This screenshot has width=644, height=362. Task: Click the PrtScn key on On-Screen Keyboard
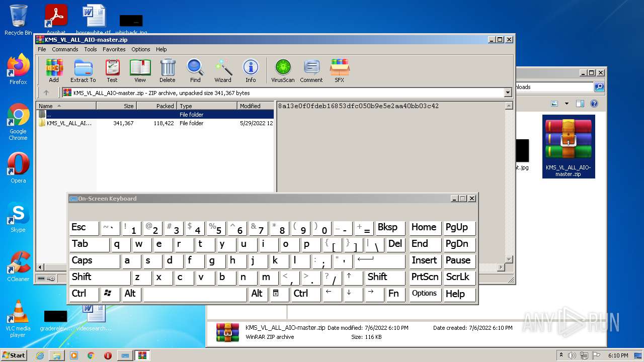click(425, 278)
